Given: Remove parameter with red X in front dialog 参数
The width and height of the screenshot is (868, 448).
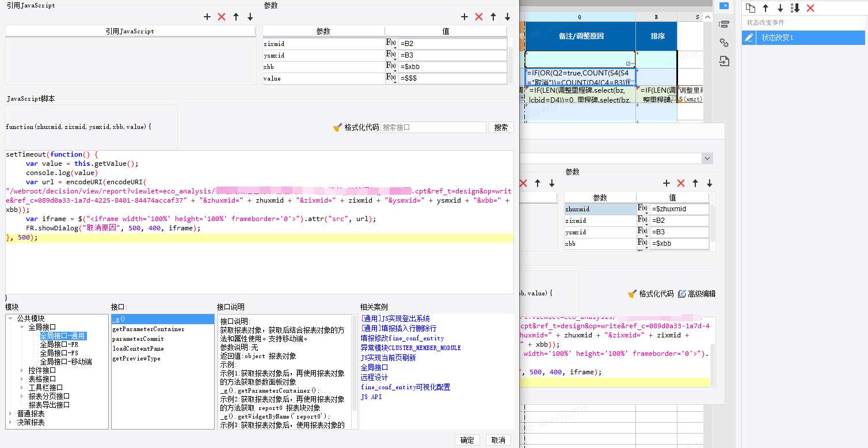Looking at the screenshot, I should (x=479, y=17).
